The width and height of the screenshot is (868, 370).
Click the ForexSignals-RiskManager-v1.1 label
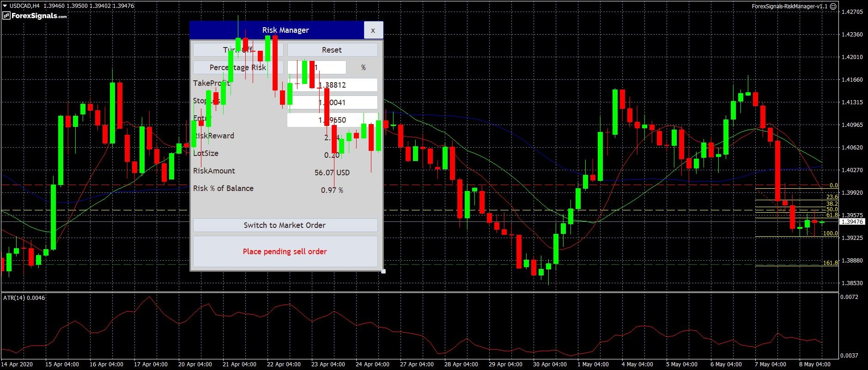coord(789,6)
